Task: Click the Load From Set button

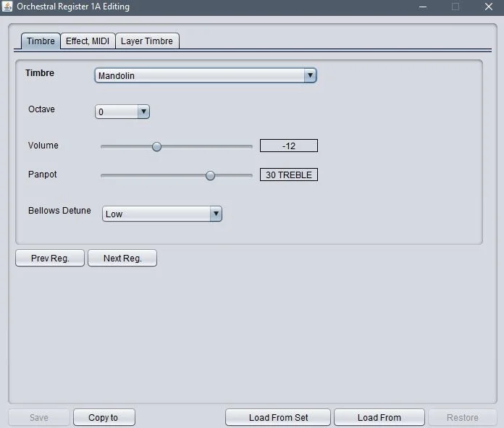Action: pos(278,417)
